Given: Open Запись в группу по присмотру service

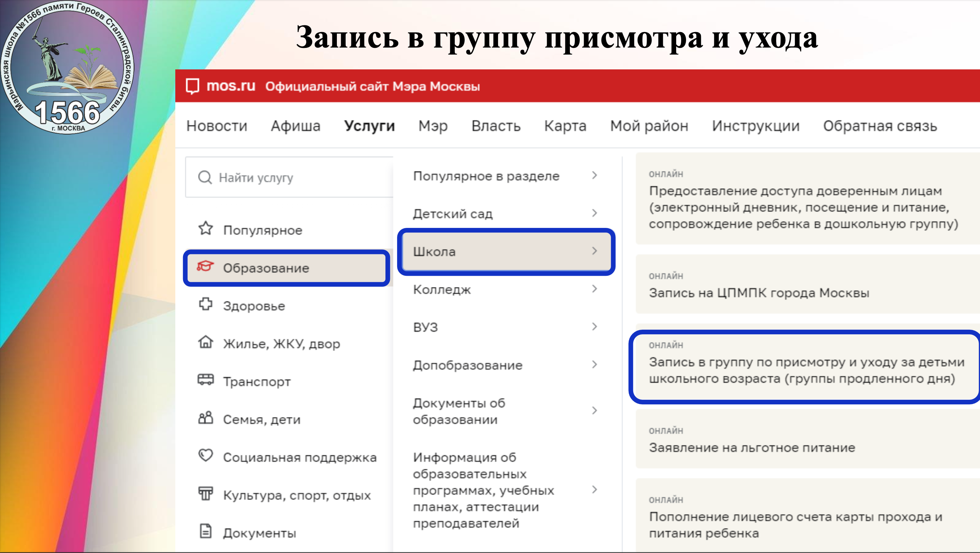Looking at the screenshot, I should (805, 367).
